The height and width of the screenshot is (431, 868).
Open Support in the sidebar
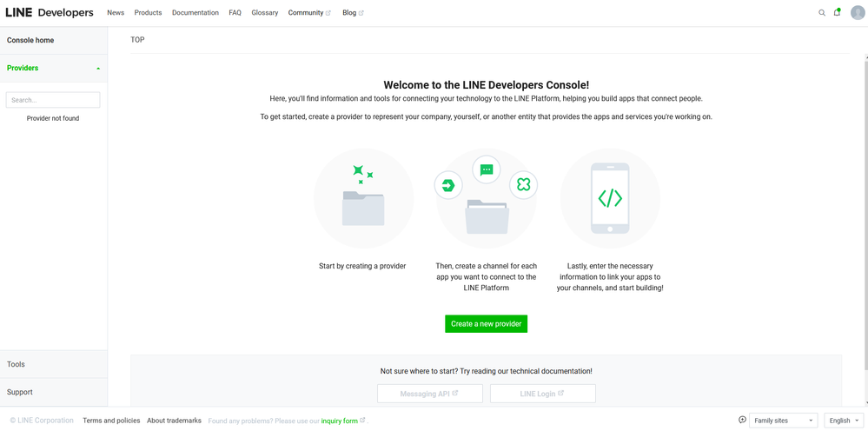54,392
